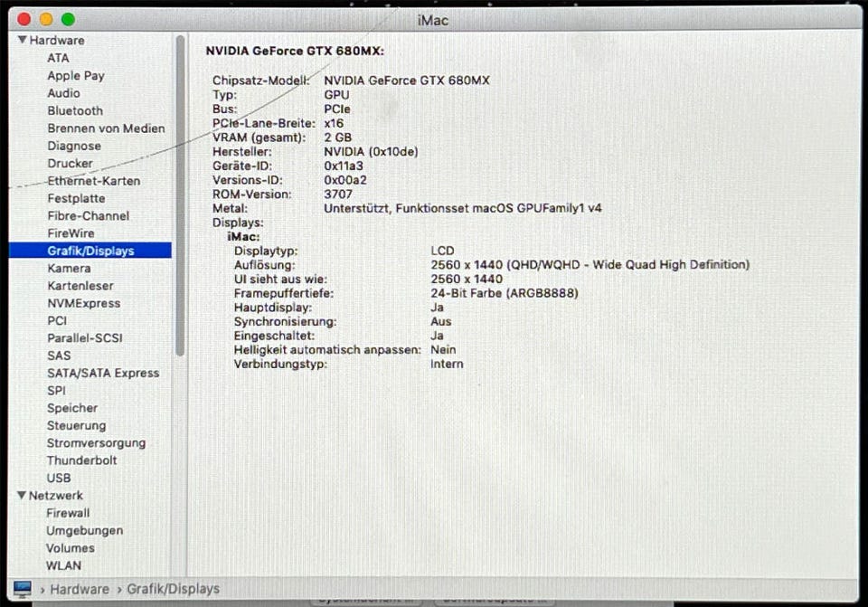Select the highlighted Grafik/Displays sidebar row
The height and width of the screenshot is (607, 868).
click(x=90, y=251)
